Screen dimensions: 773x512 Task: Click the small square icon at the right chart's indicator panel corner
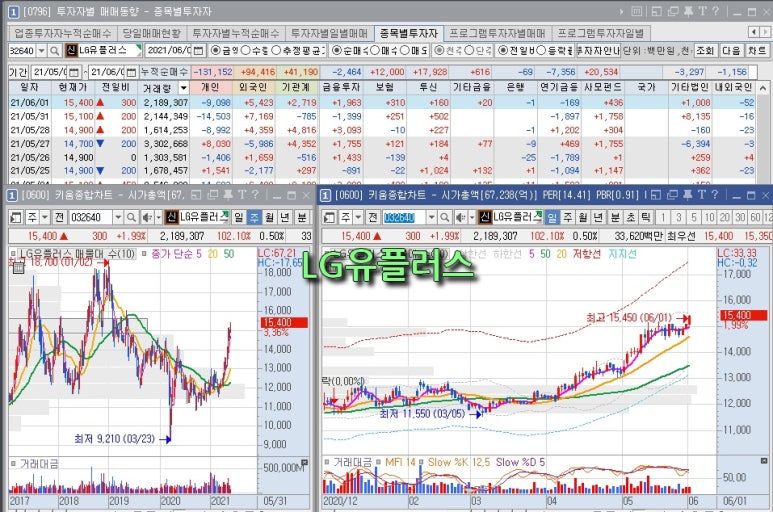(x=764, y=461)
